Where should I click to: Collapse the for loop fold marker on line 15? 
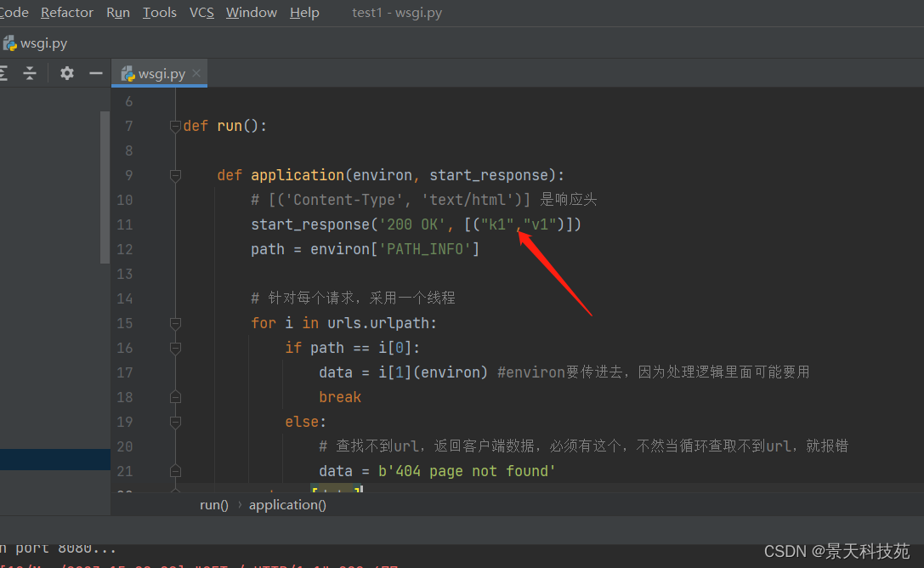175,323
